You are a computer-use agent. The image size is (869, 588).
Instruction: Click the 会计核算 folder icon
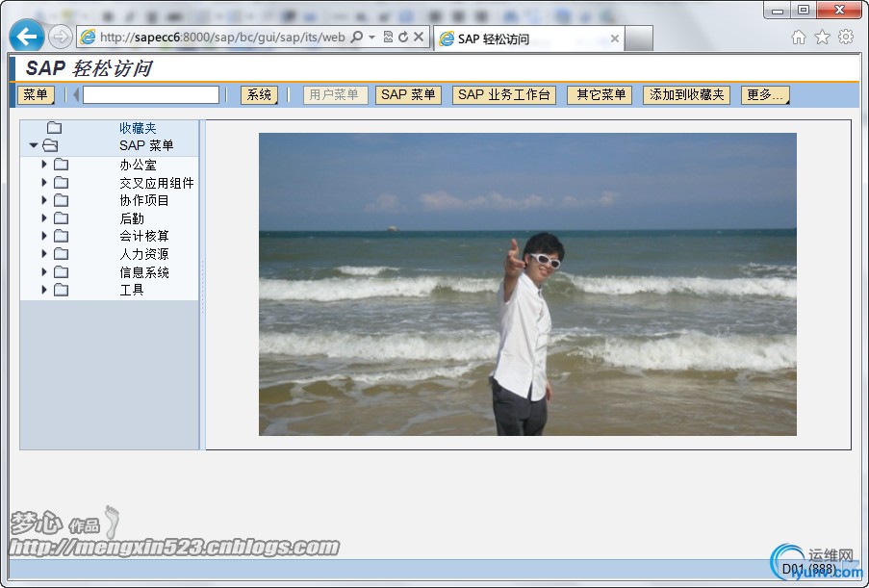[61, 236]
